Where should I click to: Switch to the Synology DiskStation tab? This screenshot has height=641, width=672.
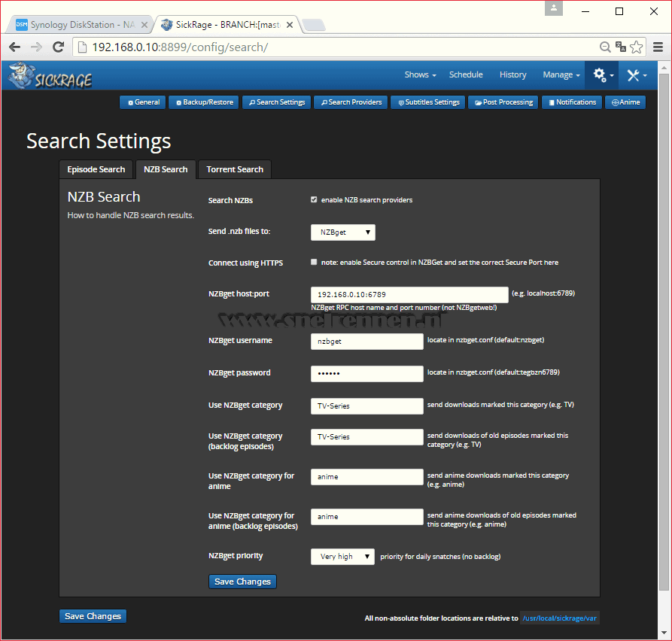pyautogui.click(x=79, y=25)
